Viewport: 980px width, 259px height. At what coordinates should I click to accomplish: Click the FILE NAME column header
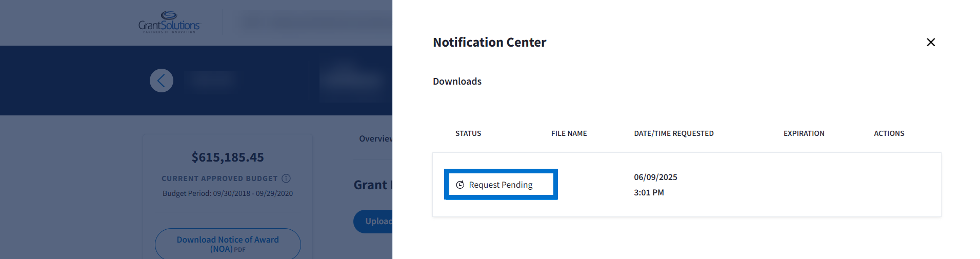pos(569,133)
